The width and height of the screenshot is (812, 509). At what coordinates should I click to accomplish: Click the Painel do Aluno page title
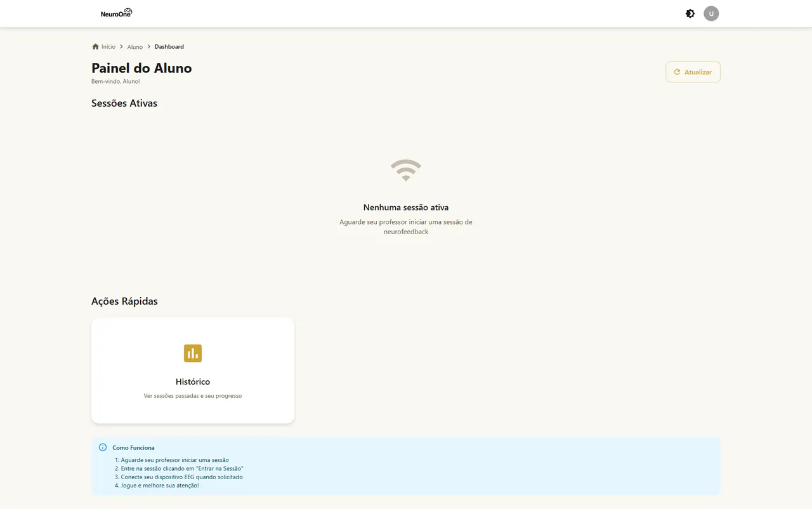pyautogui.click(x=141, y=68)
